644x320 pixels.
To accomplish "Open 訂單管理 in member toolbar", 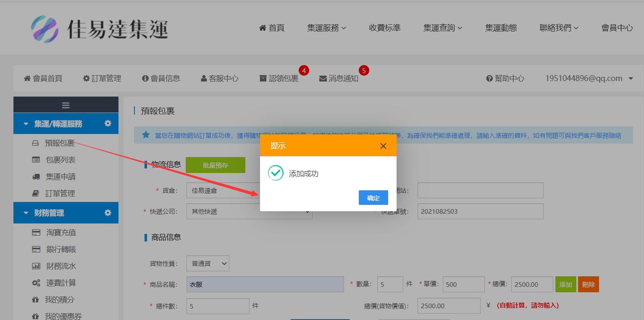I will pyautogui.click(x=102, y=79).
